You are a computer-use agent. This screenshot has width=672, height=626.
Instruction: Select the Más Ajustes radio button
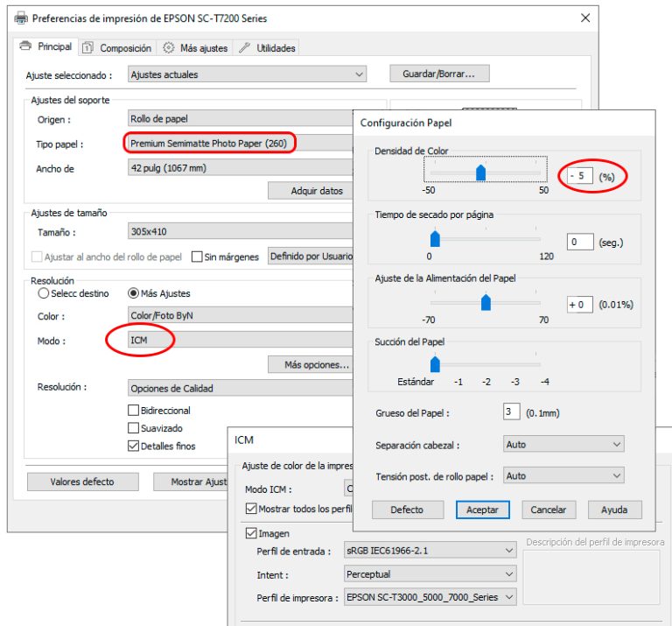coord(133,293)
